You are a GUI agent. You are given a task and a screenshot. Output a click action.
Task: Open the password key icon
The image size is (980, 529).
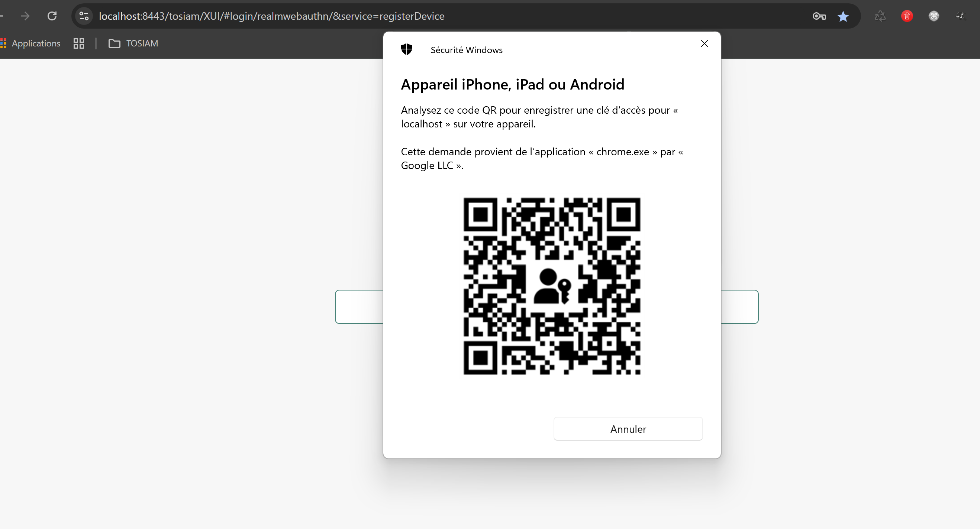tap(819, 16)
